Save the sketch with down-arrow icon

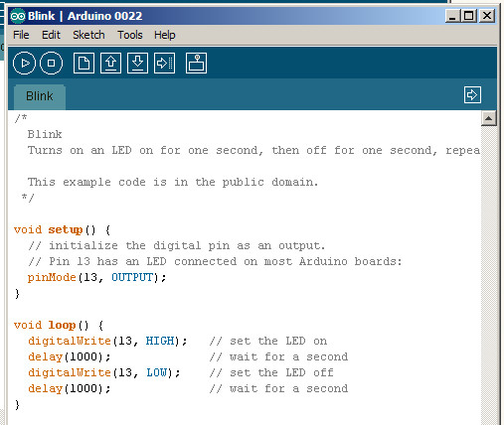point(137,63)
